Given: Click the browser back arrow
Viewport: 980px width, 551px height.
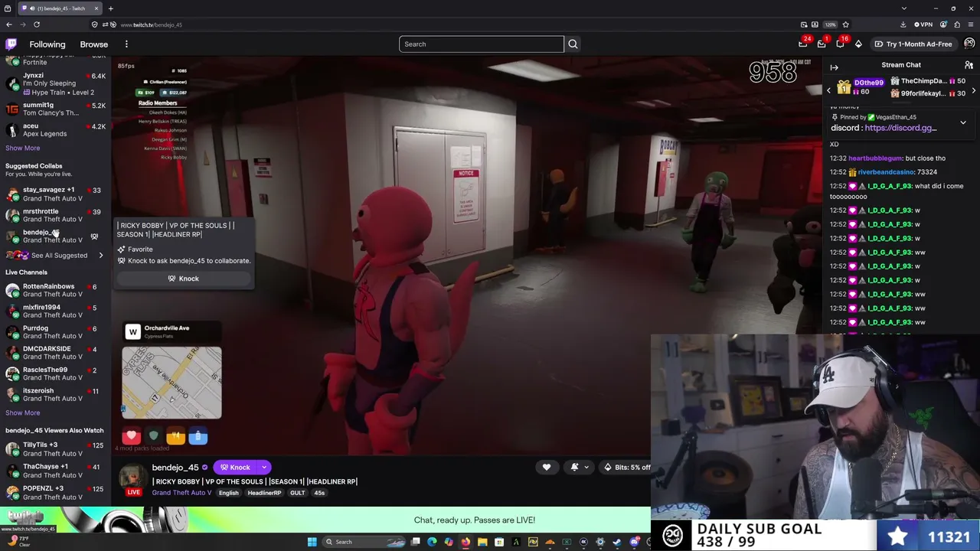Looking at the screenshot, I should [9, 24].
